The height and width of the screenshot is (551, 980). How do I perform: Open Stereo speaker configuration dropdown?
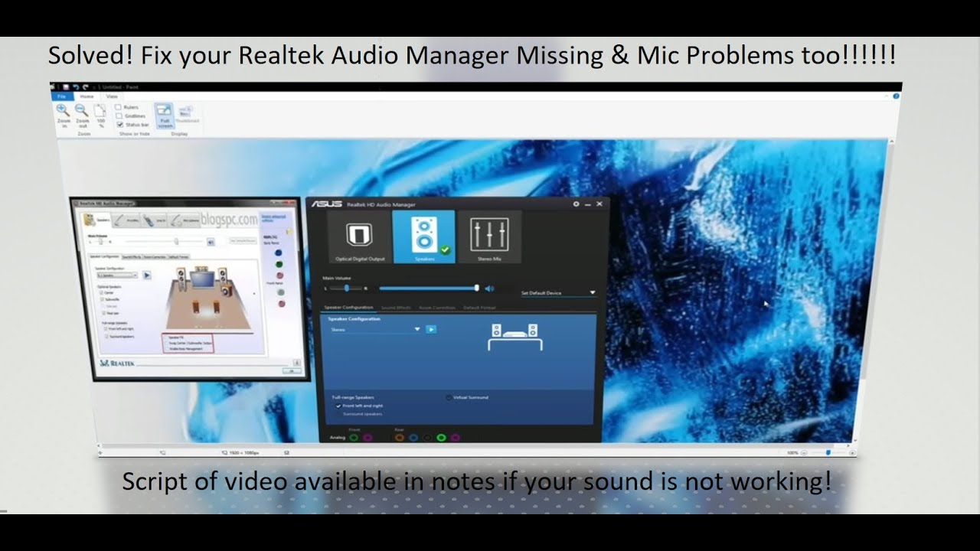pos(376,329)
